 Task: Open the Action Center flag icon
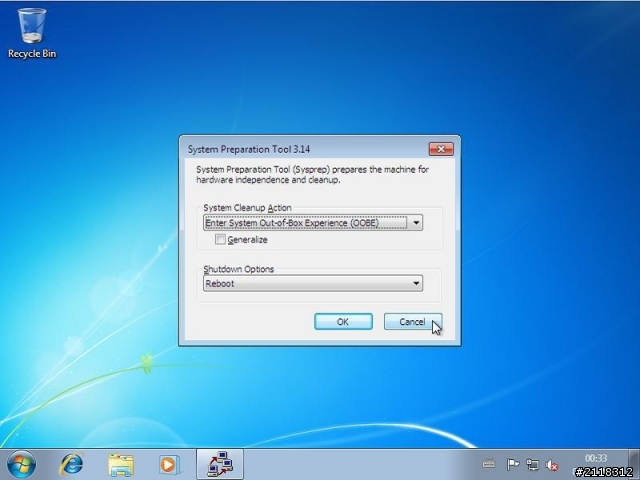(512, 464)
